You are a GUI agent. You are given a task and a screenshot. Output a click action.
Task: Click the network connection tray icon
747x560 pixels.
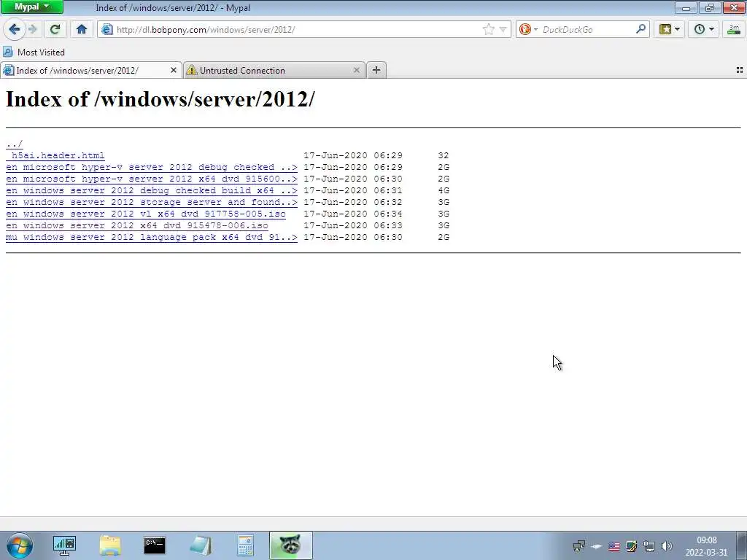point(649,546)
